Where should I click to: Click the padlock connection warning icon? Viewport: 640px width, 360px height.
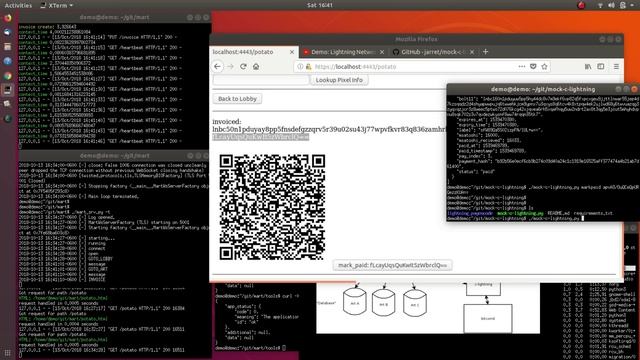pyautogui.click(x=309, y=67)
